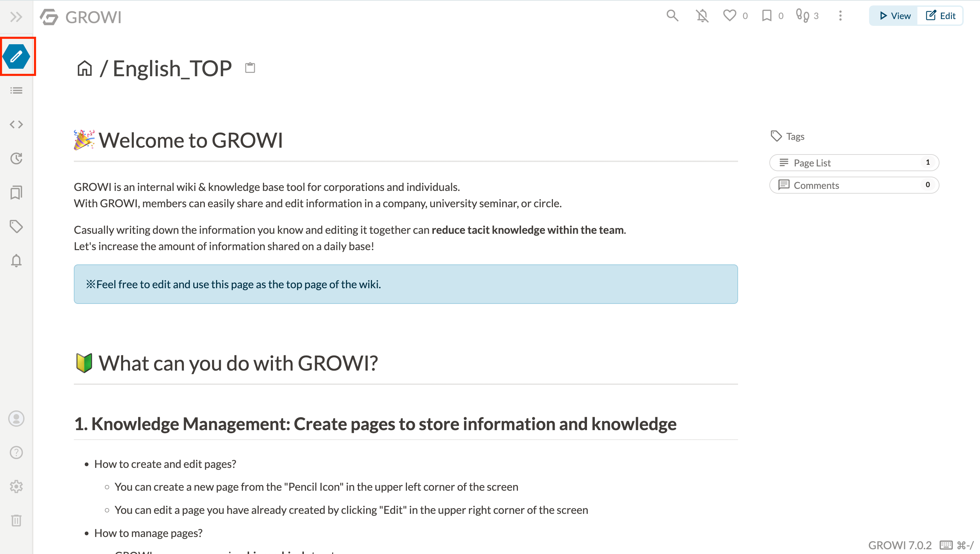Click the Comments count badge 0
The height and width of the screenshot is (554, 980).
(928, 185)
